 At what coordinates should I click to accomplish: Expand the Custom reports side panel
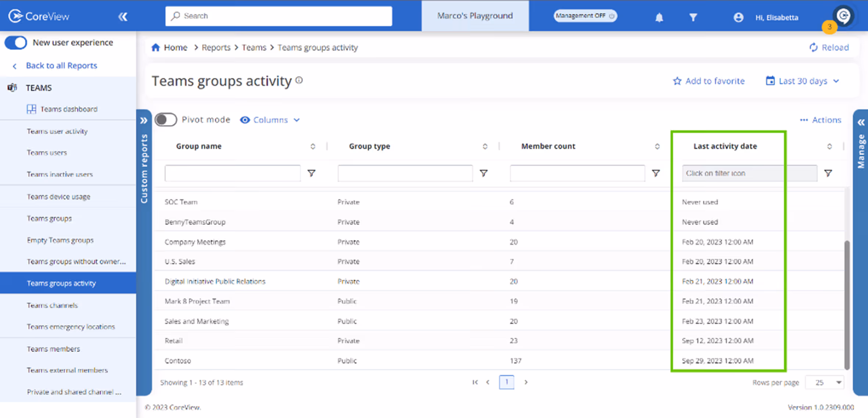(x=144, y=120)
